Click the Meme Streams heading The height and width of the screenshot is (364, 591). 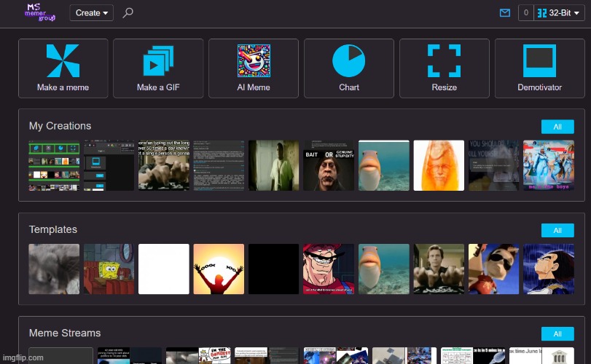[65, 333]
